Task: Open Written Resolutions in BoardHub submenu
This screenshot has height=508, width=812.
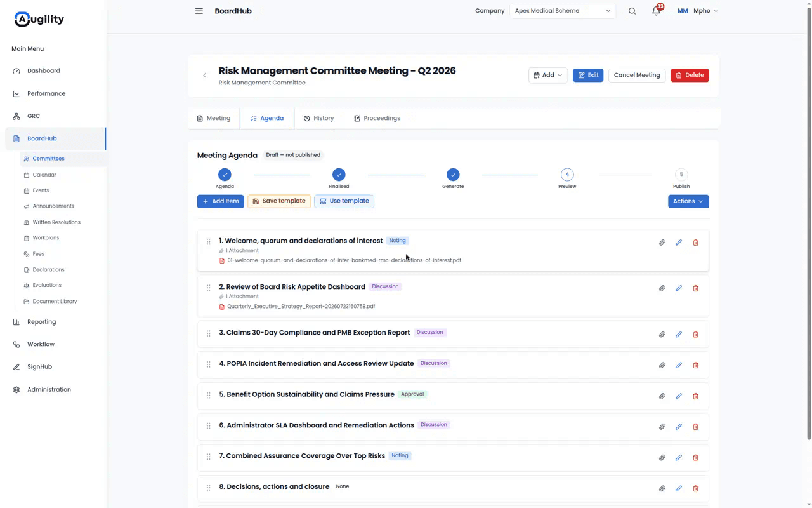Action: click(56, 222)
